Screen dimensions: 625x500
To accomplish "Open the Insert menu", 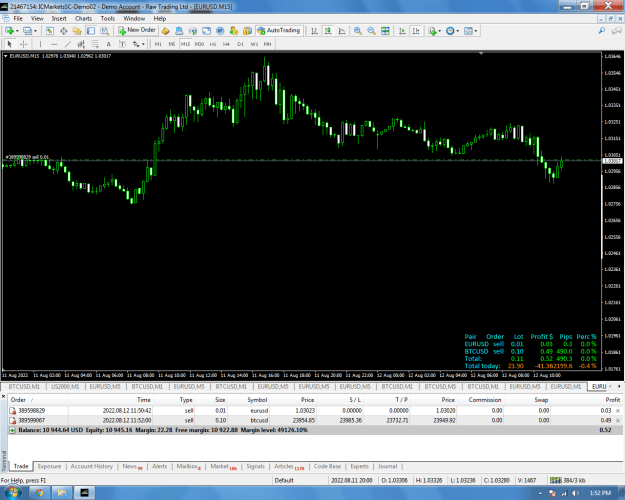I will [x=59, y=18].
